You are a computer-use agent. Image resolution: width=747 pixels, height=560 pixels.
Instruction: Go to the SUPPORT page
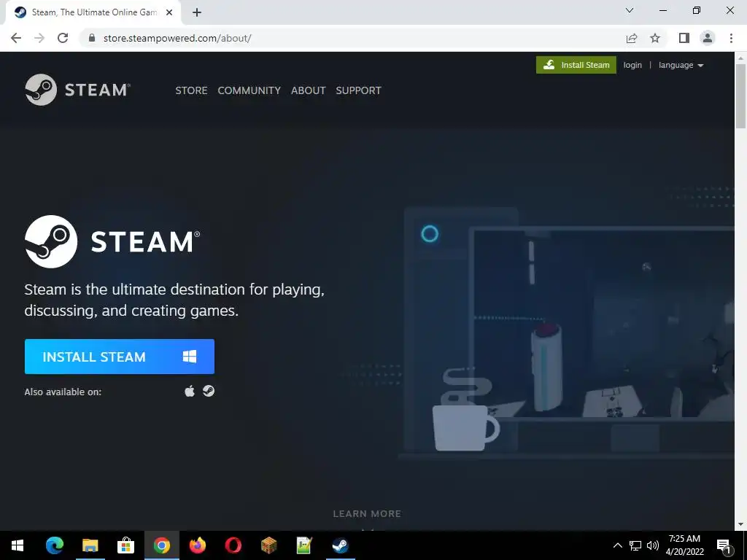358,90
